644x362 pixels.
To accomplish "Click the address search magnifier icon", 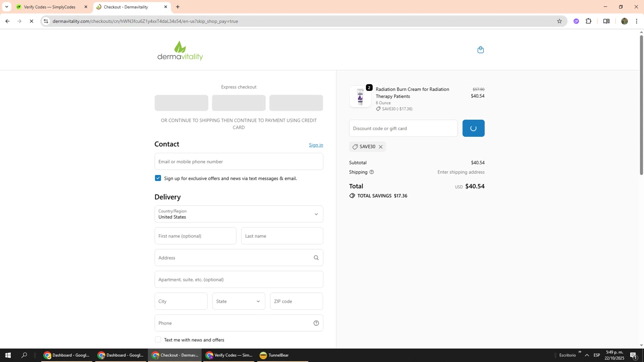I will [x=316, y=258].
